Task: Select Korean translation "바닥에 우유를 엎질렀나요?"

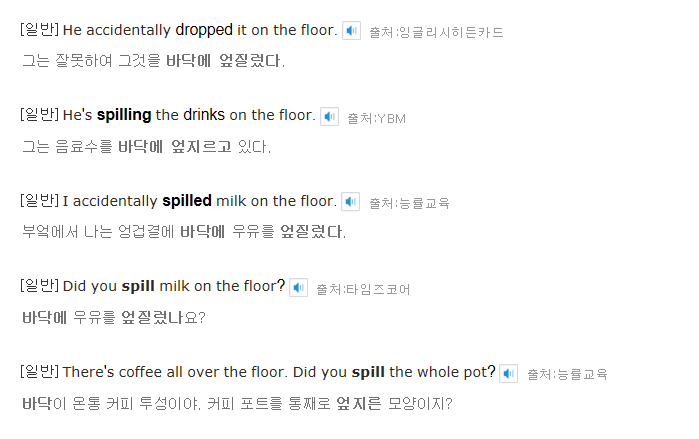Action: click(114, 318)
